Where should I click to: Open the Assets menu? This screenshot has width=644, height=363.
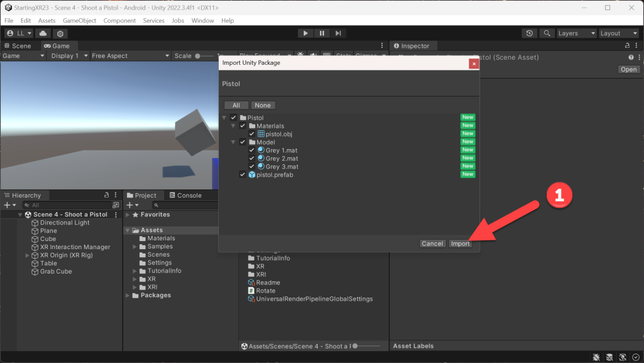(x=47, y=21)
